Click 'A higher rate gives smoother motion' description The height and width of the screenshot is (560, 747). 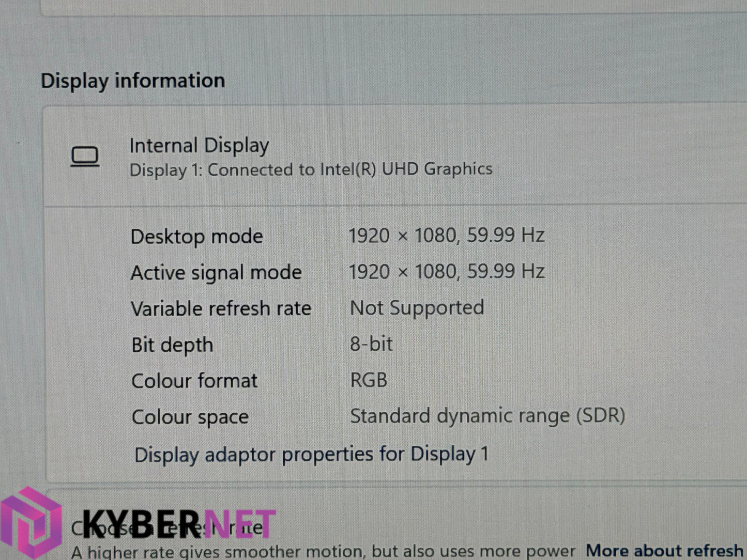point(323,551)
